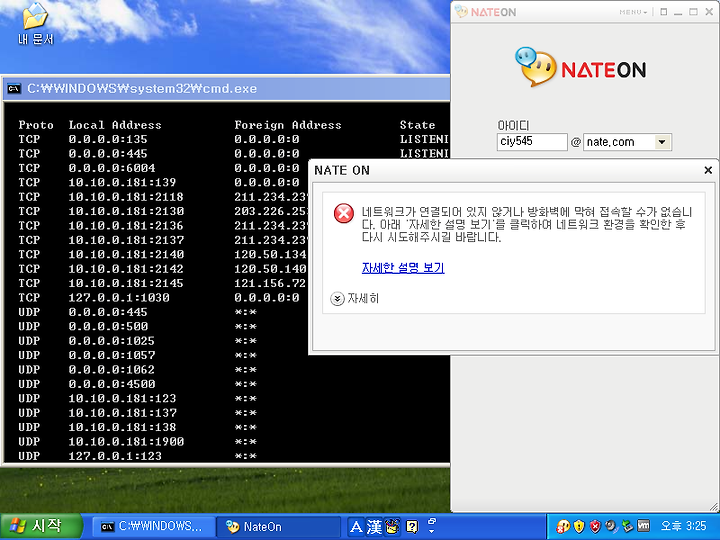Open the IME pad tools icon
Screen dimensions: 720x540
(x=392, y=526)
